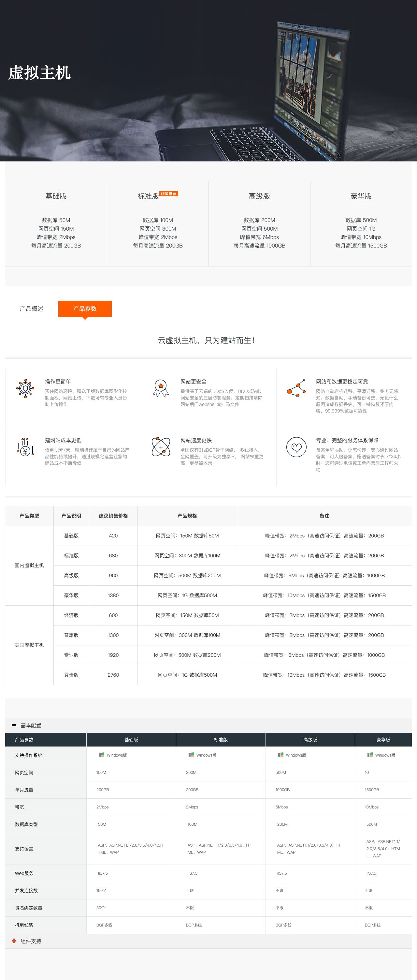Click the 超值推荐 badge on 标准版

[169, 194]
